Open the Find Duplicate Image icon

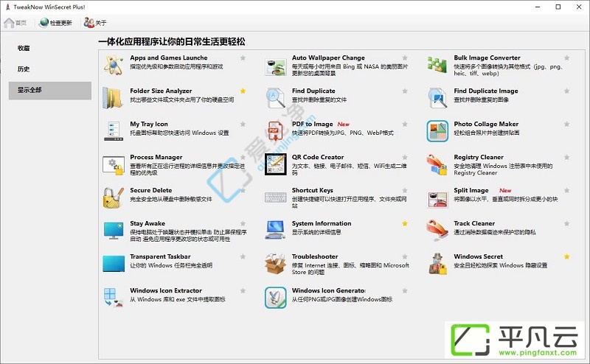(x=437, y=98)
